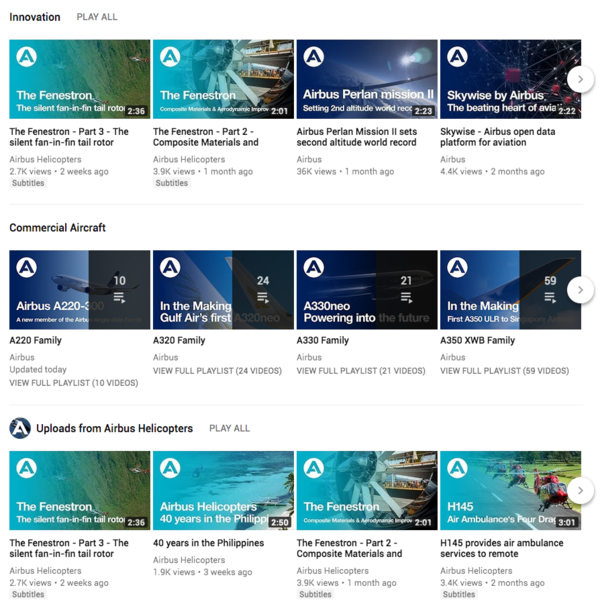Image resolution: width=600 pixels, height=608 pixels.
Task: Click '40 years in the Philippines' title
Action: [209, 543]
